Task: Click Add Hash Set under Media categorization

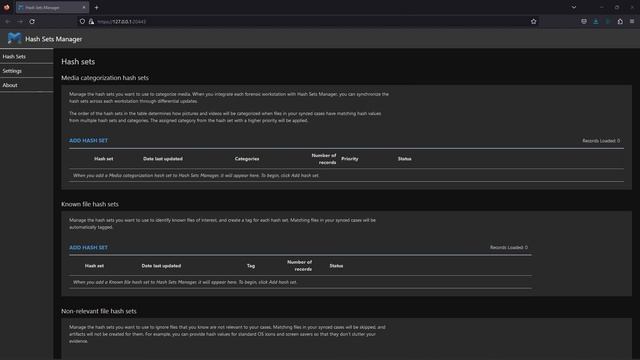Action: (x=88, y=140)
